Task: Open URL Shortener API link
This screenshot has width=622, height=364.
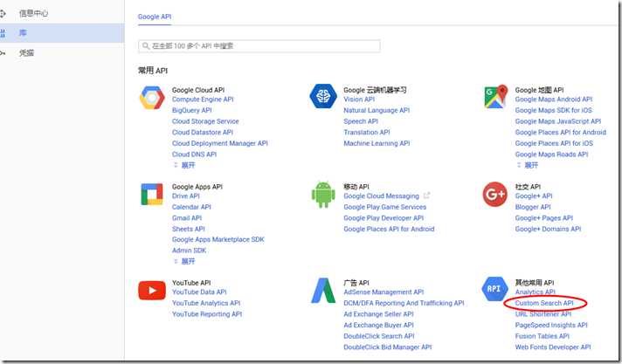Action: tap(543, 314)
